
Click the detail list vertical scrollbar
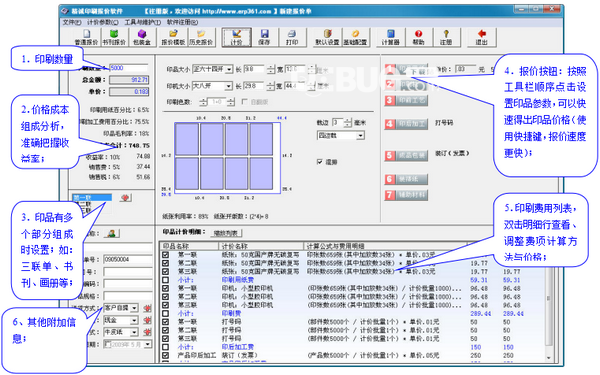click(549, 302)
